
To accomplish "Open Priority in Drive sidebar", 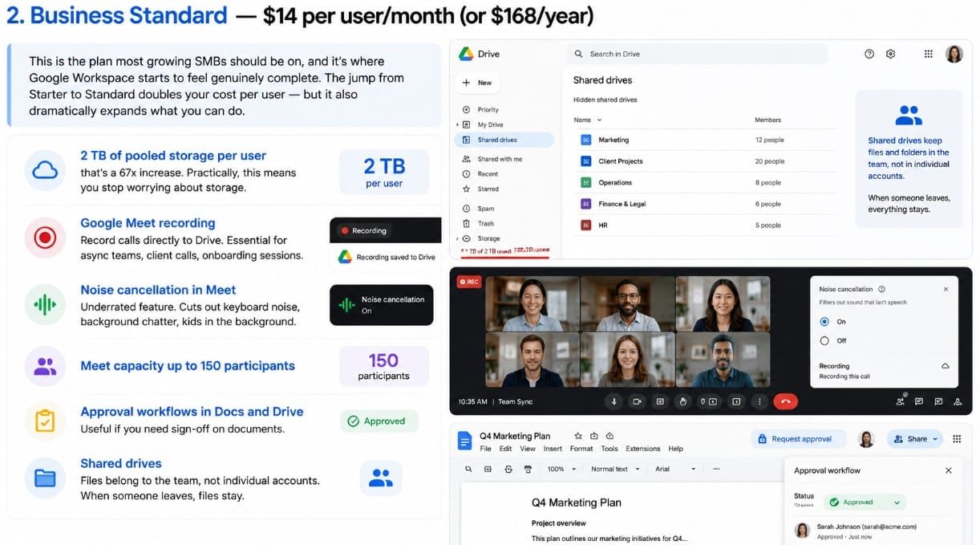I will [488, 110].
